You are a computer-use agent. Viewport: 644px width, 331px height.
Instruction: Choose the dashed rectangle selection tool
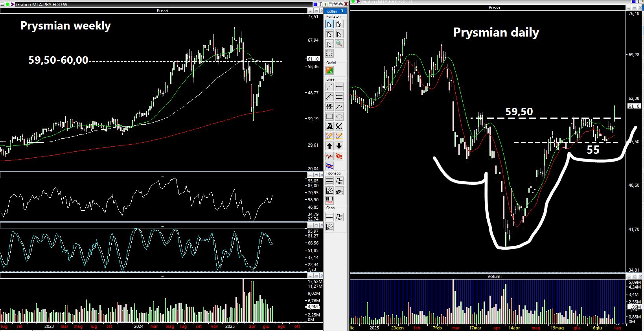329,53
